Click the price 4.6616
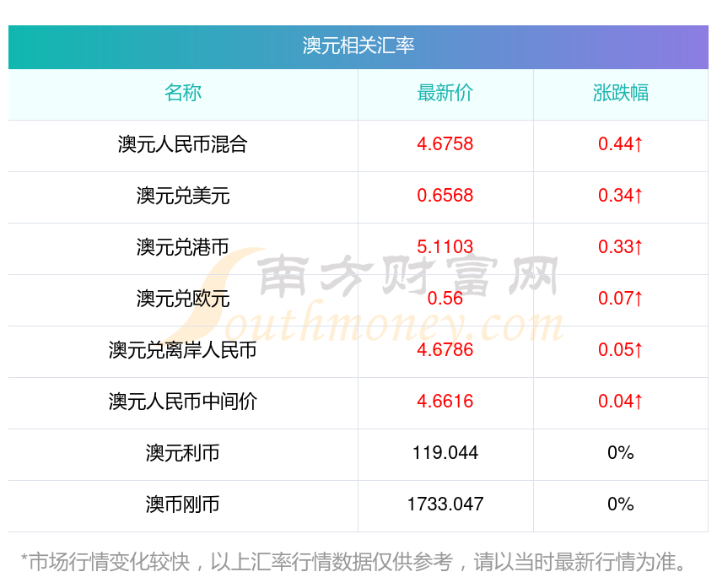717x588 pixels. 445,402
